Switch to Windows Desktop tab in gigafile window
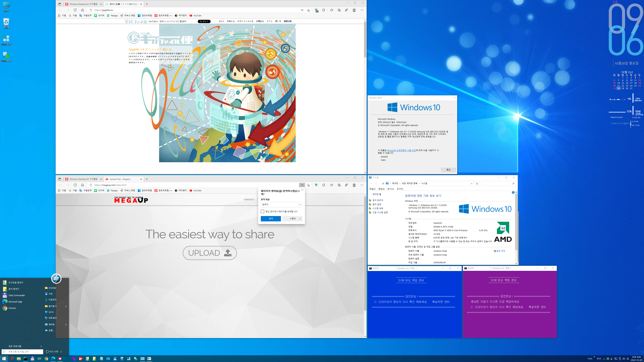644x362 pixels. [83, 4]
